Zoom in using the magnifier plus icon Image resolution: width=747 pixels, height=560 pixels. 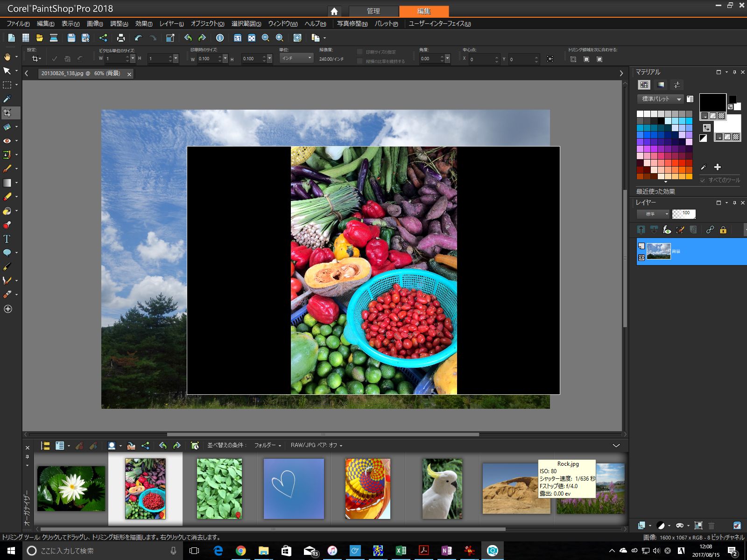click(280, 38)
